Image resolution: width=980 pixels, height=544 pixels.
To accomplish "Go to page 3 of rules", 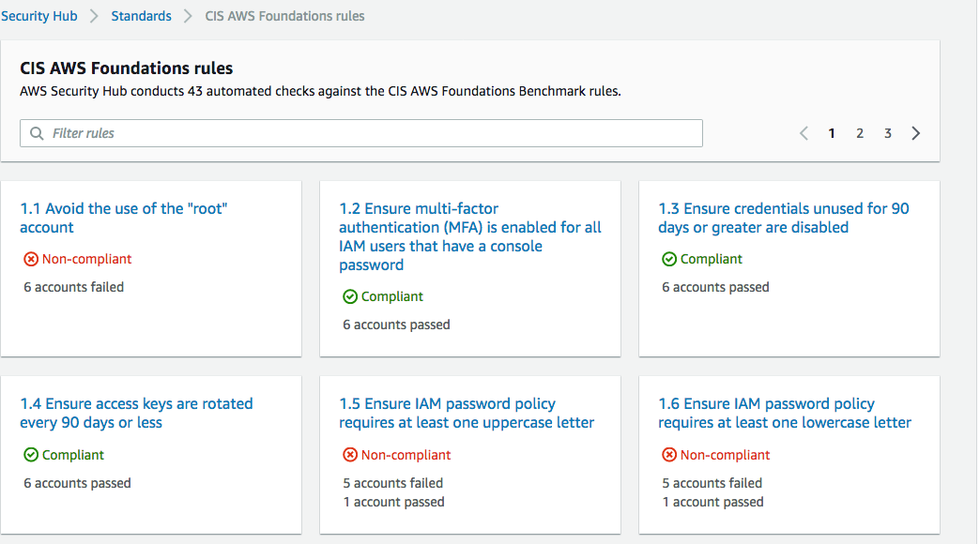I will [887, 133].
